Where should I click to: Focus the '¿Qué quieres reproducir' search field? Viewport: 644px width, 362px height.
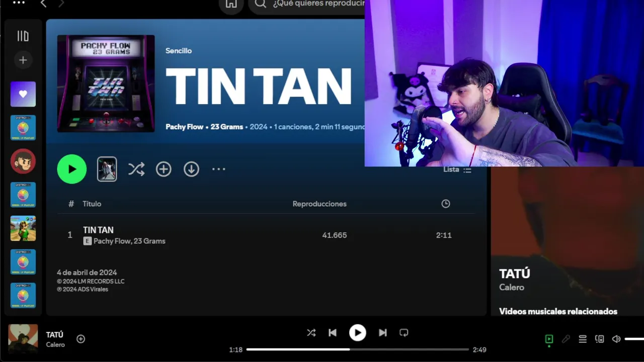point(318,4)
